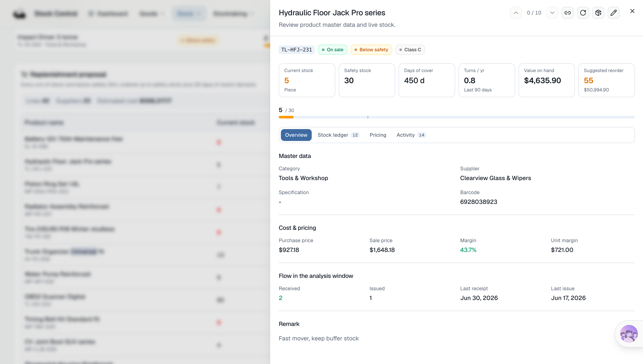The image size is (643, 364).
Task: Click the 0 / 10 record counter
Action: (534, 13)
